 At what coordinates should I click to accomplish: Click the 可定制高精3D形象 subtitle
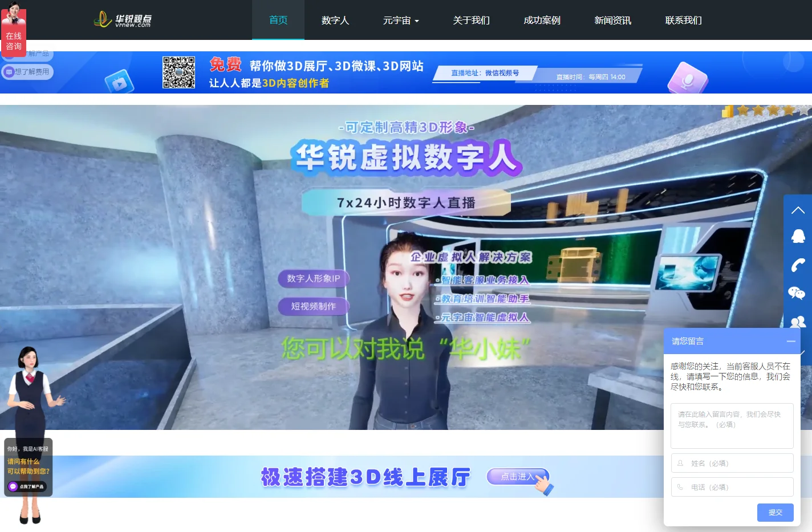coord(407,127)
